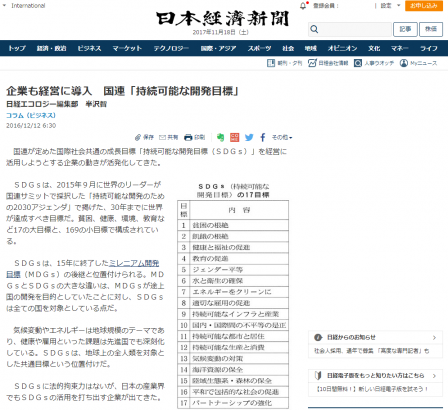Click info icon beside 日経からのお知らせ

[x=318, y=338]
